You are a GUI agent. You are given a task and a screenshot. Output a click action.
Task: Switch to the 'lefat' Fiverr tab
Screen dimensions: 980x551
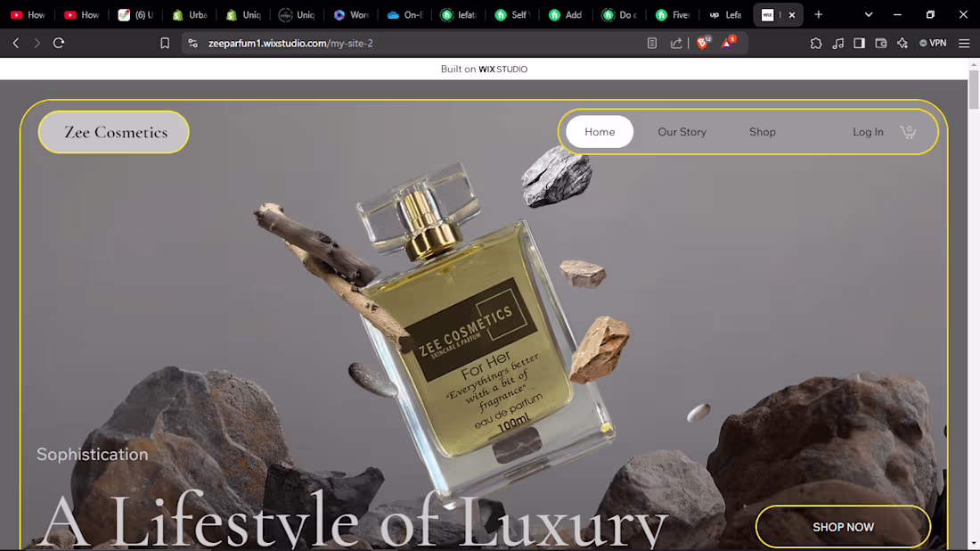458,15
